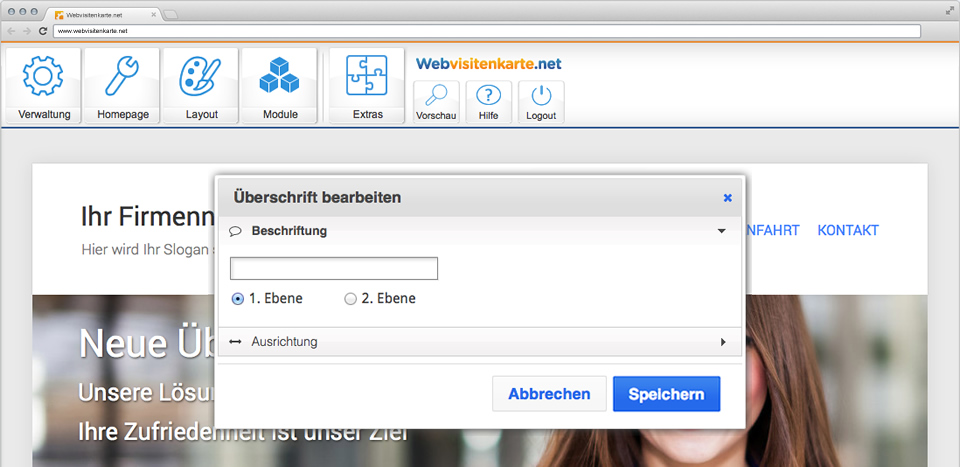960x467 pixels.
Task: Open the ANFAHRT navigation link
Action: pyautogui.click(x=772, y=230)
